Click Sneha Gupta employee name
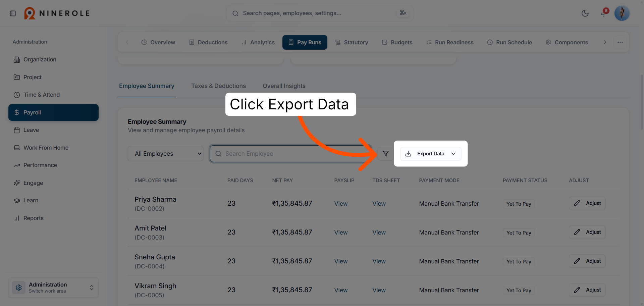 (155, 257)
